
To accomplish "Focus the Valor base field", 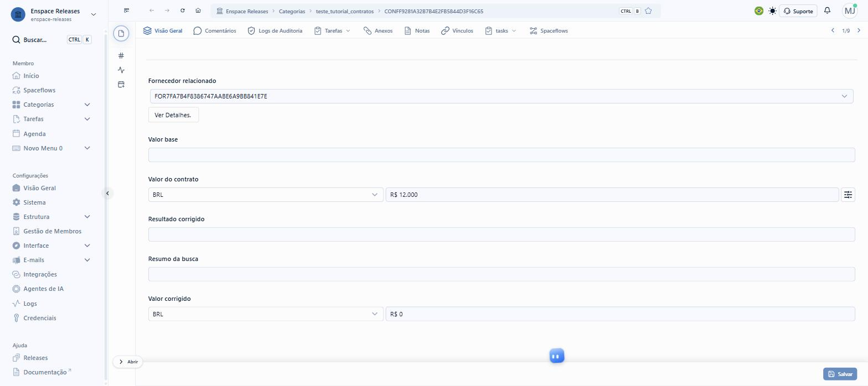I will [x=502, y=155].
